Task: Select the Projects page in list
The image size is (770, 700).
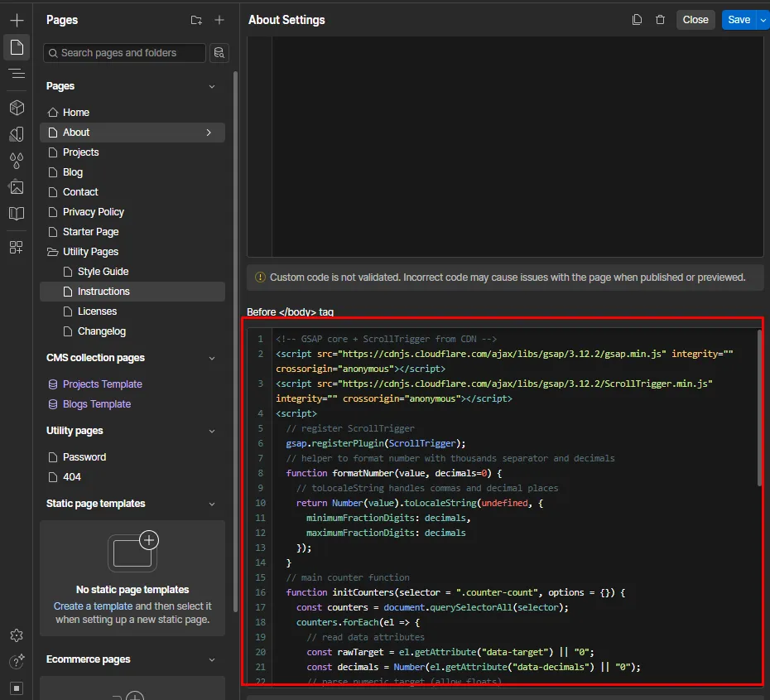Action: pyautogui.click(x=81, y=152)
